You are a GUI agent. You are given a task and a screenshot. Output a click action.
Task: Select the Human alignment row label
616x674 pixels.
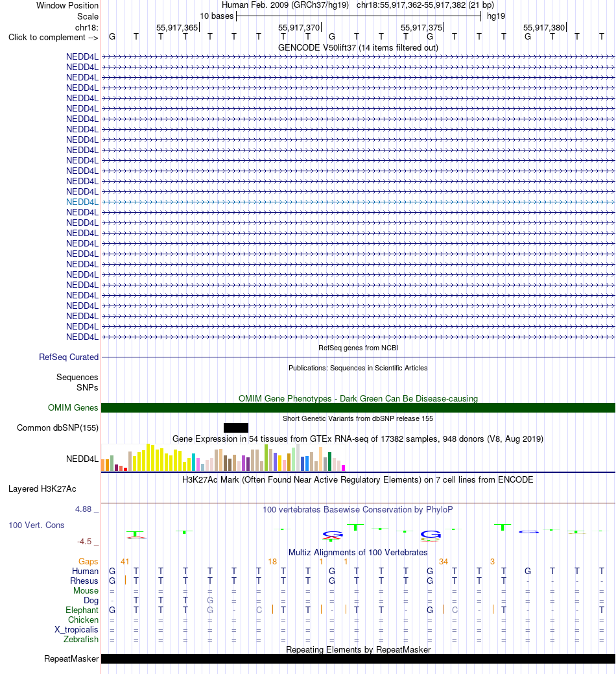(x=85, y=572)
